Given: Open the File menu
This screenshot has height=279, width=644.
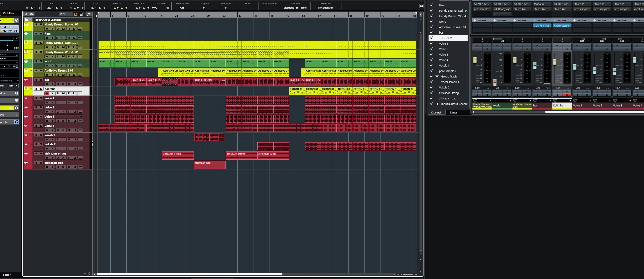Looking at the screenshot, I should 2,4.
